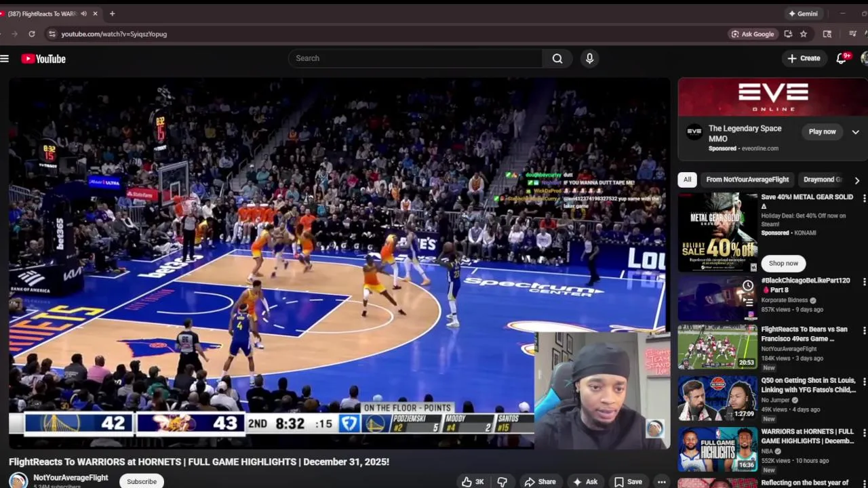The height and width of the screenshot is (488, 868).
Task: Bookmark this page with the star icon
Action: (804, 34)
